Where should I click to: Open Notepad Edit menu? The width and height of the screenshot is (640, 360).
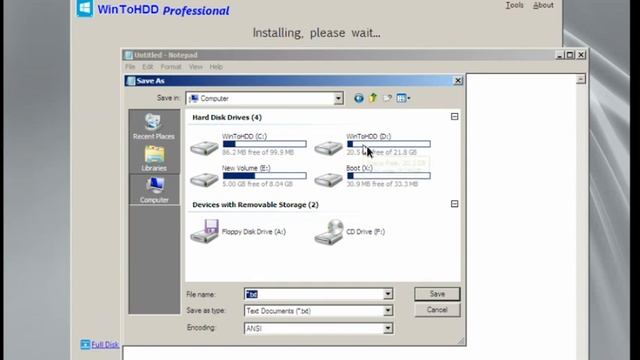(x=148, y=67)
